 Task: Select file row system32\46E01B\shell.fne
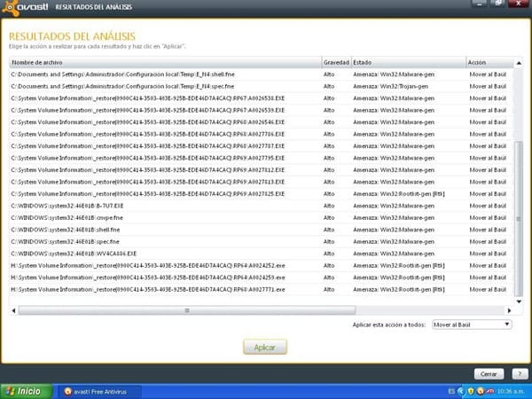[262, 230]
